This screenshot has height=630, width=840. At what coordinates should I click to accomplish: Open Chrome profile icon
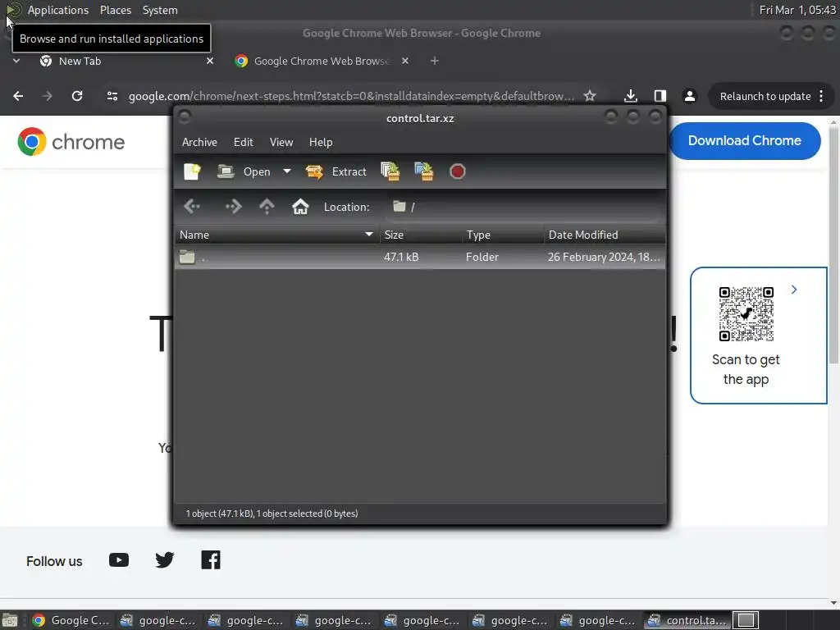click(x=689, y=96)
